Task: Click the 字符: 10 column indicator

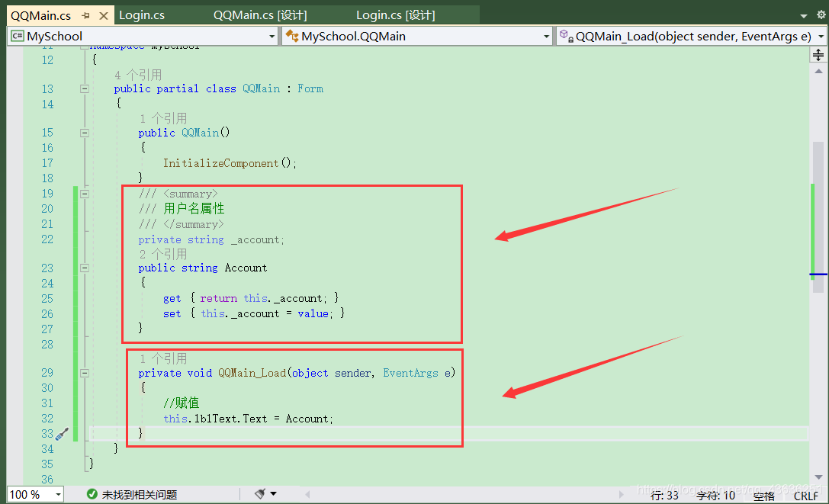Action: [716, 496]
